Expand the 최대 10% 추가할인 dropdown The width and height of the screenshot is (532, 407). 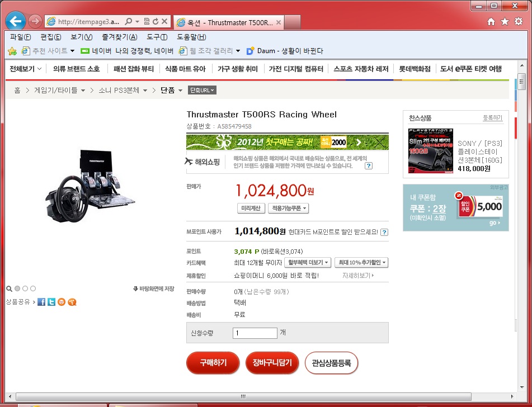pos(362,262)
